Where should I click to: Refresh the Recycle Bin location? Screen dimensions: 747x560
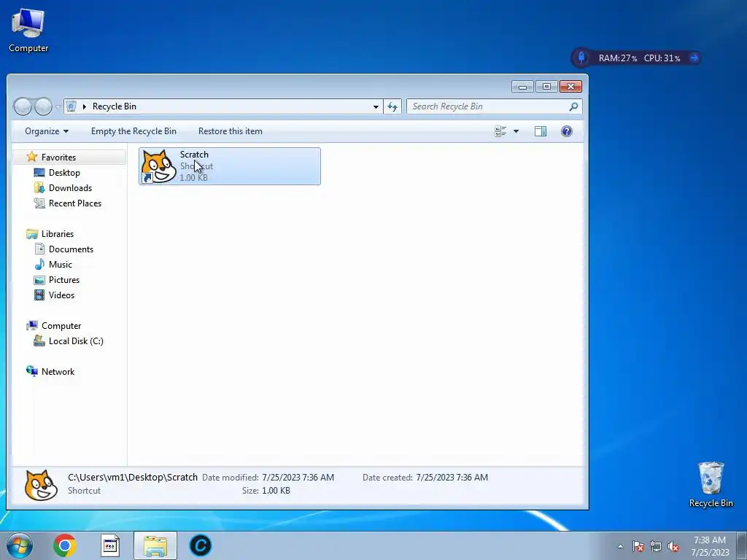point(392,106)
